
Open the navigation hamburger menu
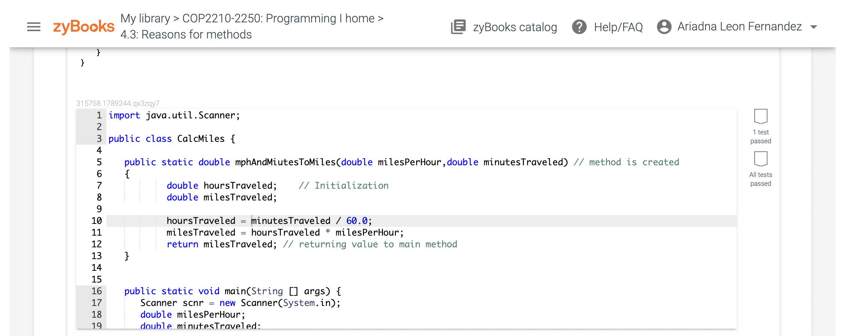click(33, 27)
